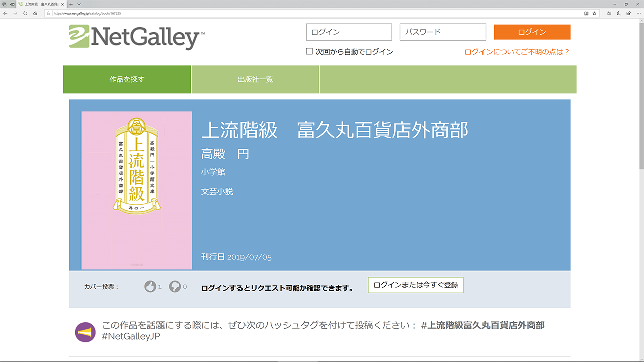Viewport: 644px width, 362px height.
Task: Select the 作品を探す navigation tab
Action: pos(127,79)
